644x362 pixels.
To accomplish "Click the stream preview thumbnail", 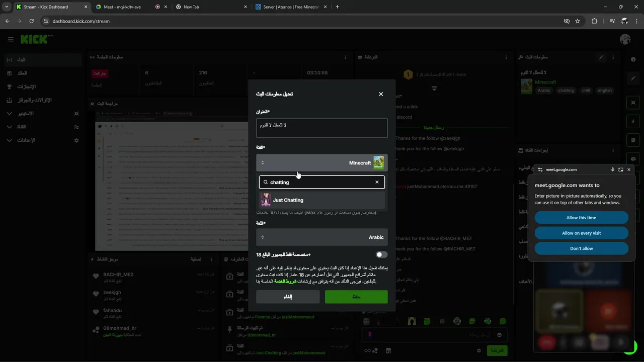I will point(172,181).
